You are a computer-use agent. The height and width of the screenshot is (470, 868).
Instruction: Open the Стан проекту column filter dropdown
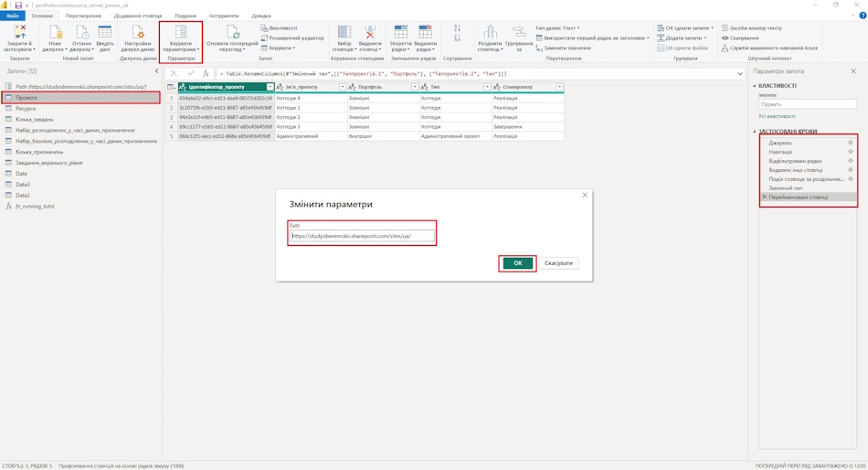[x=560, y=87]
